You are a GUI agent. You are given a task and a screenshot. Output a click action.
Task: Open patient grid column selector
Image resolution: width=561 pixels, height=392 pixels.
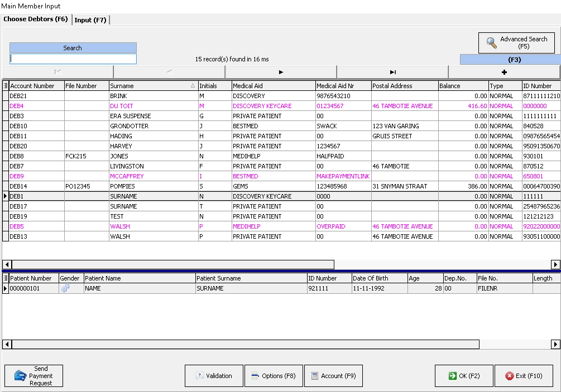pos(6,278)
